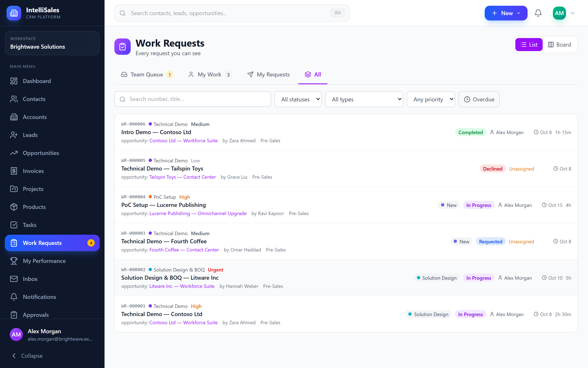588x368 pixels.
Task: Click the Inbox envelope icon
Action: (14, 279)
